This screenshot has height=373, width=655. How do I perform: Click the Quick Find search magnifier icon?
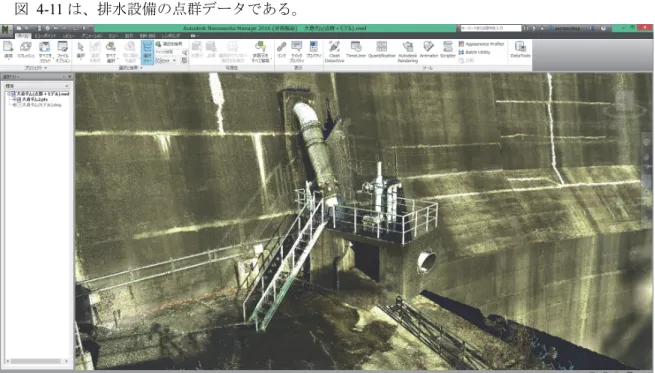coord(185,52)
